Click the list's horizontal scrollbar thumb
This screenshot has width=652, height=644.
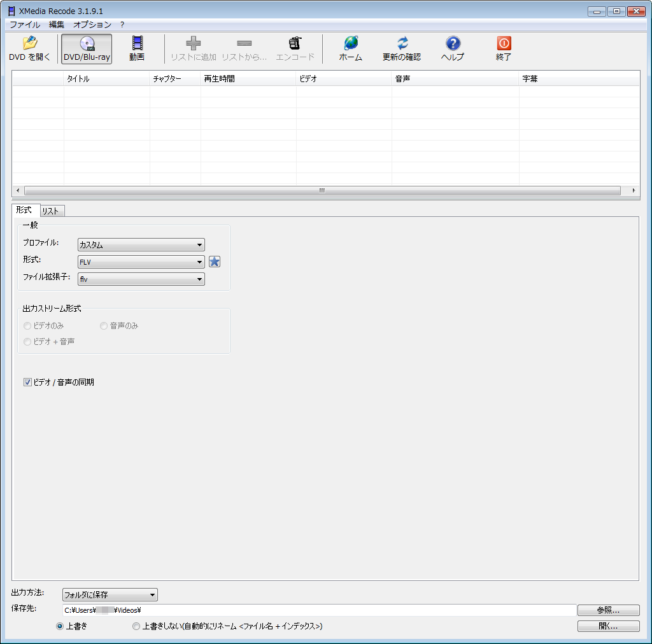322,190
